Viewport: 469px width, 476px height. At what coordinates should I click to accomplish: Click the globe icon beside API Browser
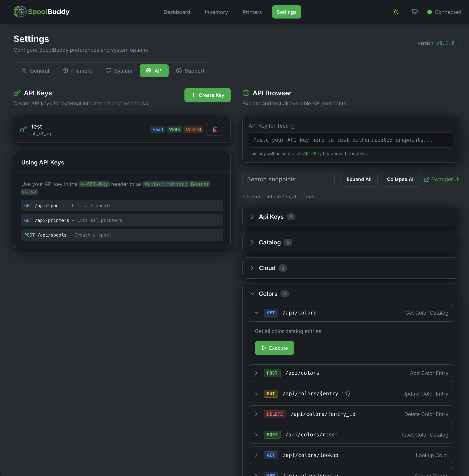pyautogui.click(x=246, y=93)
